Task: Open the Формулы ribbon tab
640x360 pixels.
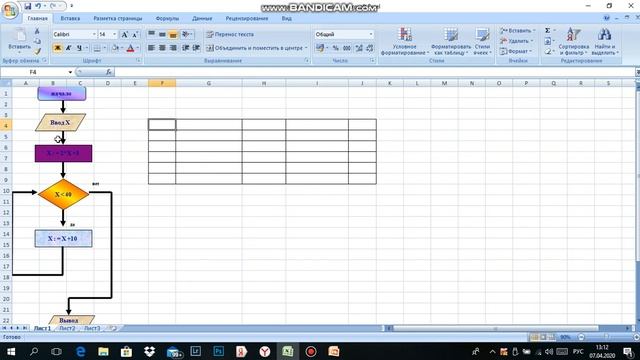Action: tap(167, 18)
